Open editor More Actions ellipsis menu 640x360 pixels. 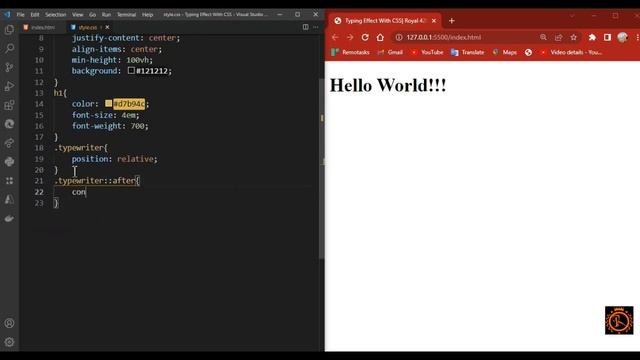[316, 27]
